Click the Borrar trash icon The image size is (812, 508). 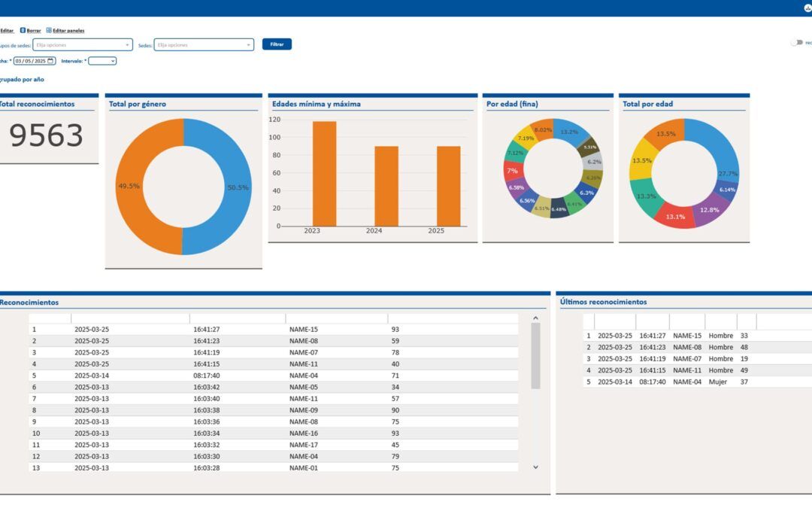(23, 31)
